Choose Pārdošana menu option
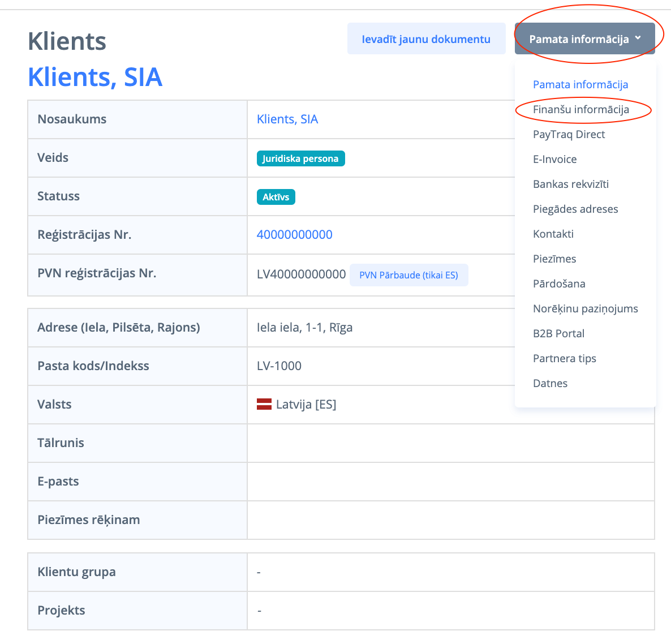This screenshot has width=671, height=644. (558, 284)
